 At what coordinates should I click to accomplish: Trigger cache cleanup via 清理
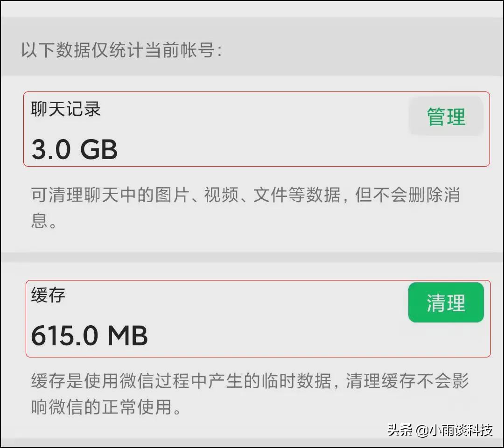446,302
